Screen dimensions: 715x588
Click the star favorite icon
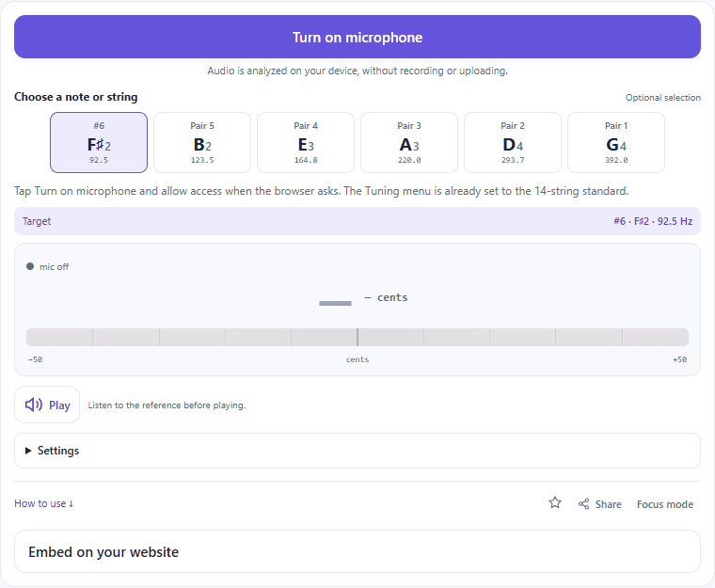(x=555, y=503)
